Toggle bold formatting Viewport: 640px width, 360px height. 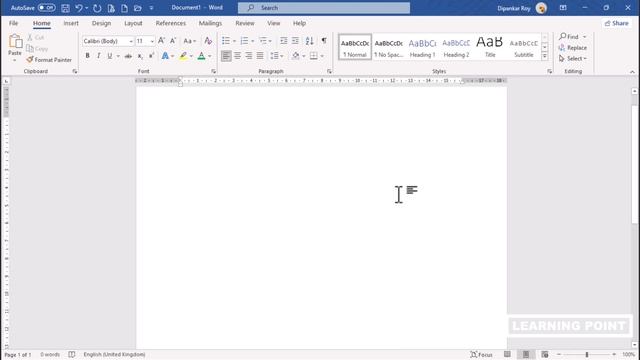(87, 56)
